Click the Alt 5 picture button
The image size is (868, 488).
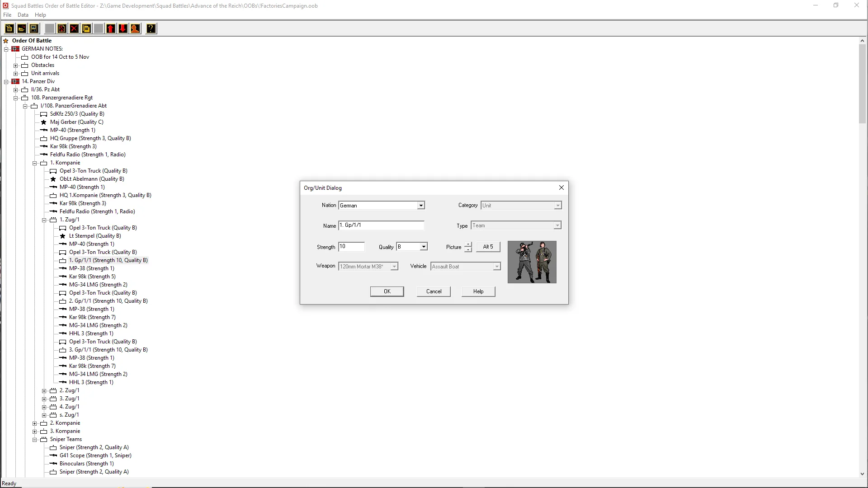pyautogui.click(x=488, y=247)
